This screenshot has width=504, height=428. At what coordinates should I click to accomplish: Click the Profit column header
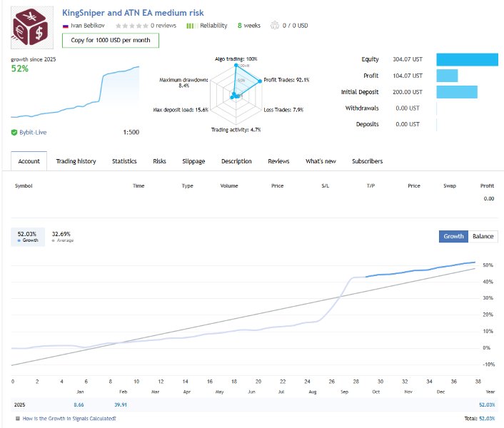(488, 186)
